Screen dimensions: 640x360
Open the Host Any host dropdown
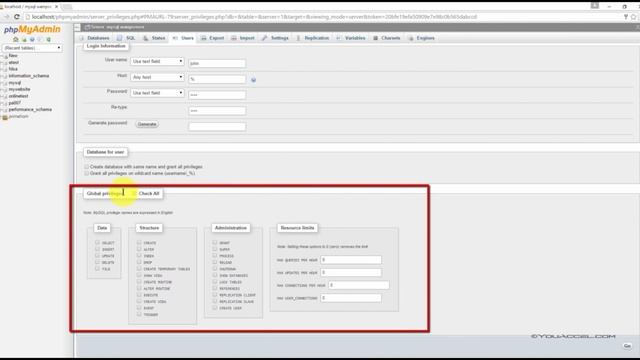157,77
